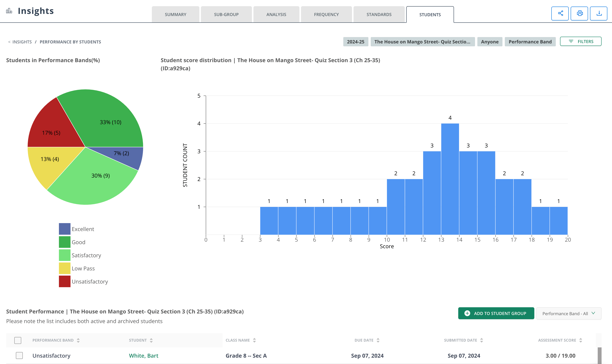Click the Satisfactory legend color swatch
The width and height of the screenshot is (612, 364).
click(x=65, y=255)
